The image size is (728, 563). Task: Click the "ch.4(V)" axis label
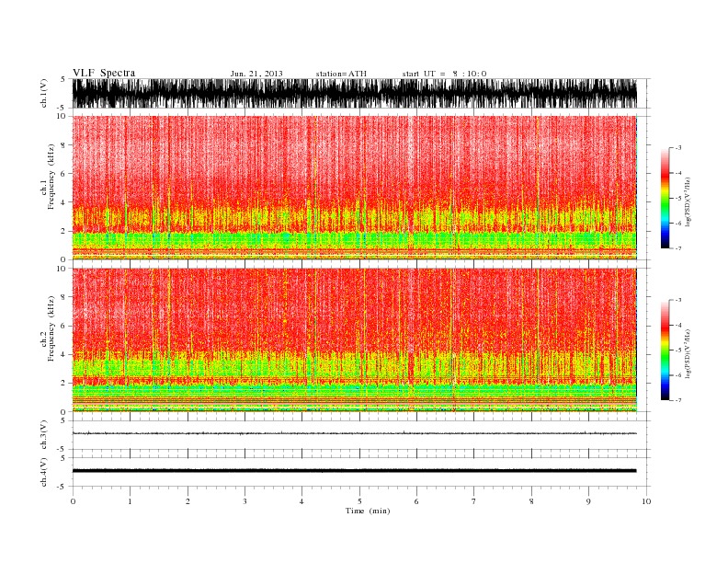coord(44,472)
